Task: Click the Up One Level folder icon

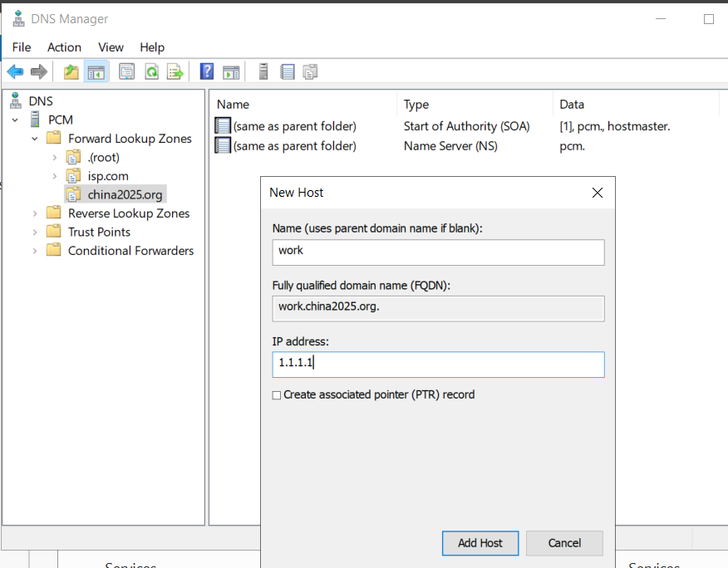Action: (x=71, y=72)
